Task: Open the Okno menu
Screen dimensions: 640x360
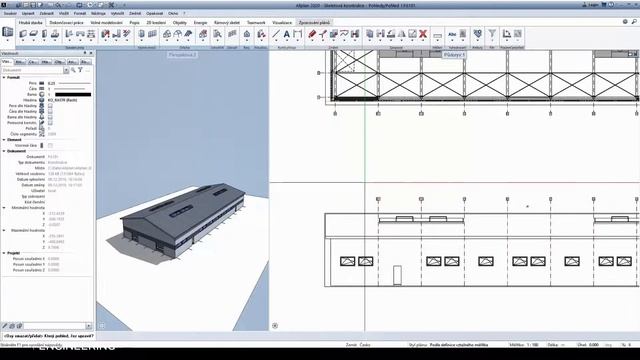Action: click(173, 13)
